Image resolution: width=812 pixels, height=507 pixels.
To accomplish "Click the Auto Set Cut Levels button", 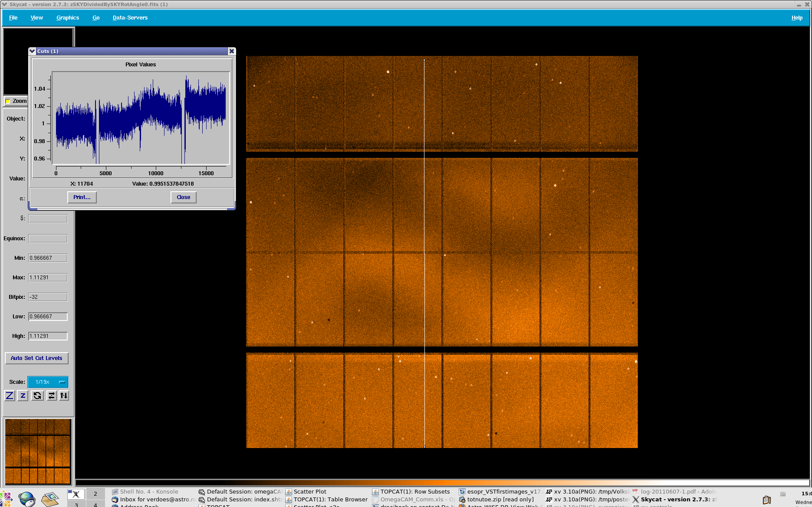I will pyautogui.click(x=36, y=358).
